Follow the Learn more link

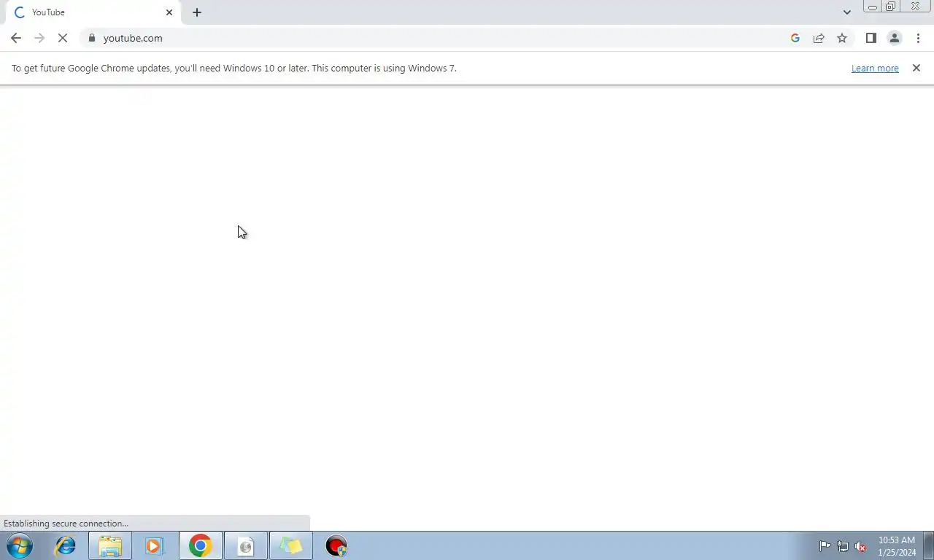pos(875,68)
